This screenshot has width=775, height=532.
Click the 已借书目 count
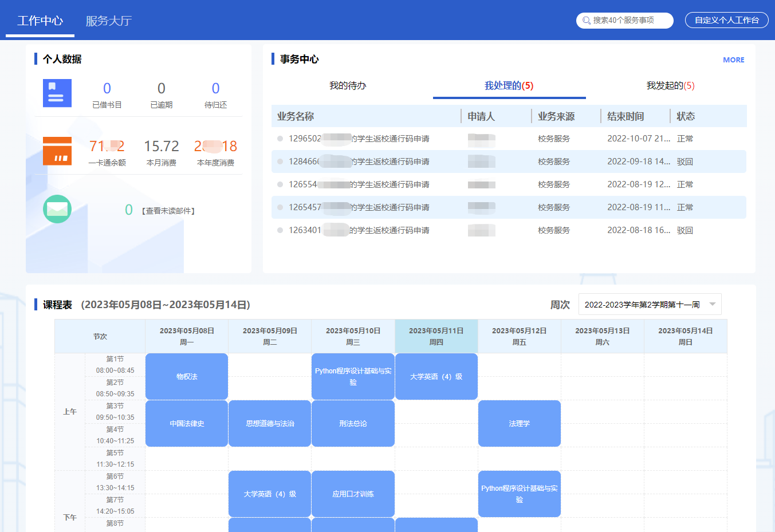coord(107,88)
